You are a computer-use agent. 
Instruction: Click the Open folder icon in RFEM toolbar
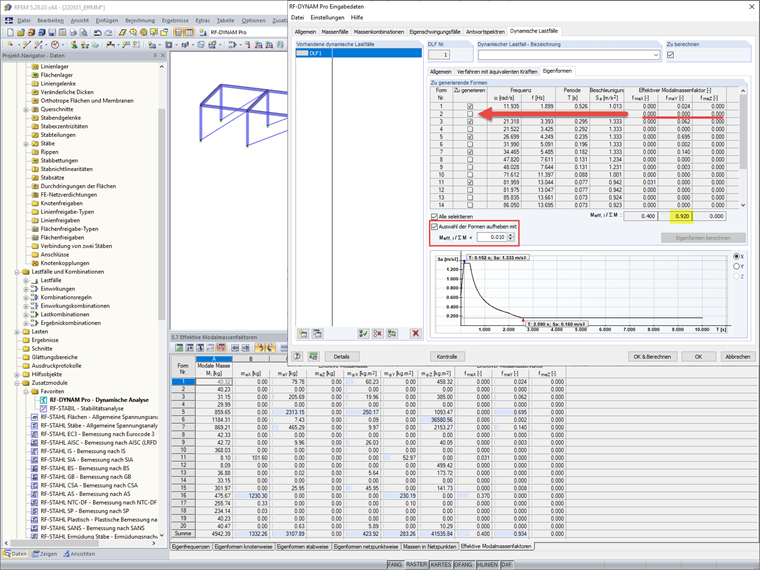click(20, 32)
